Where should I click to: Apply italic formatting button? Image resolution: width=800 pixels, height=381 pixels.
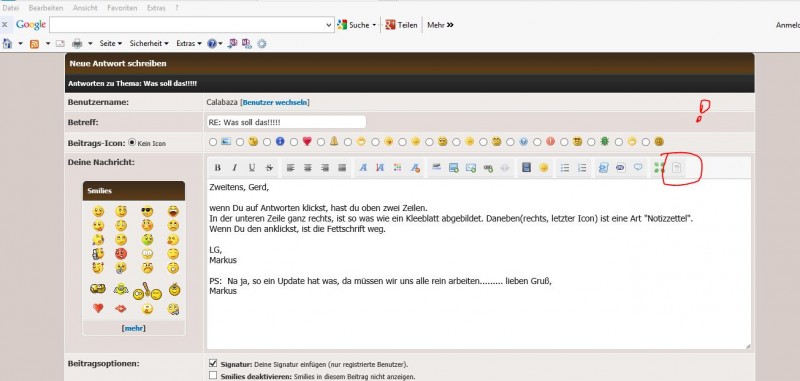point(235,168)
